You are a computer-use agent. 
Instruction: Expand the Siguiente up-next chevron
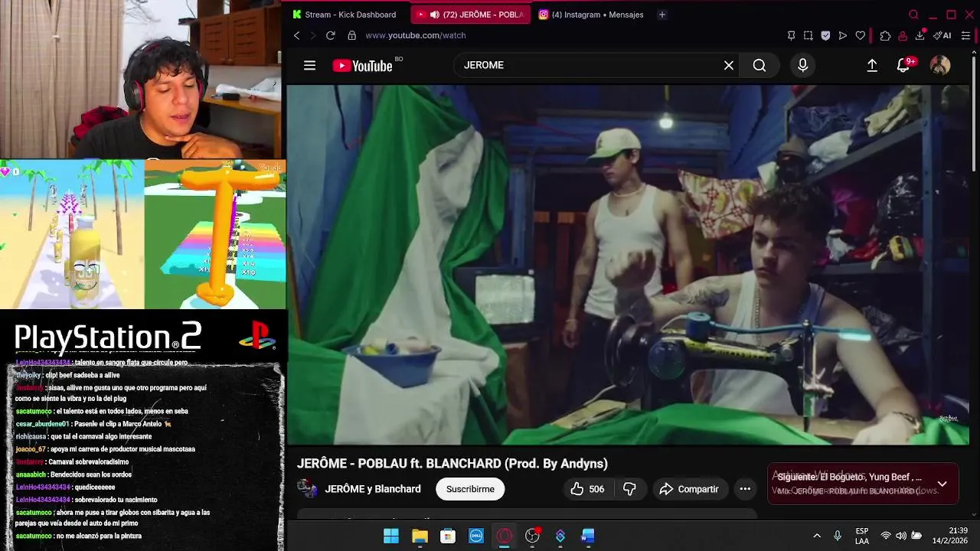pos(942,484)
